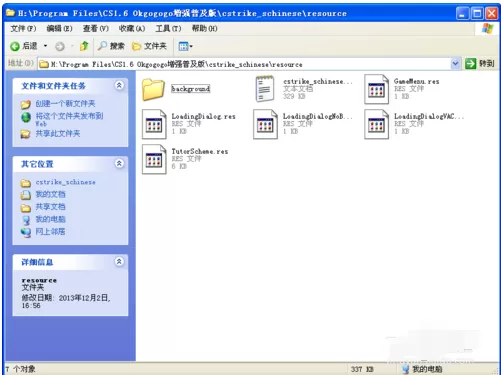501x375 pixels.
Task: Click the Network Neighborhood icon in sidebar
Action: click(x=26, y=232)
